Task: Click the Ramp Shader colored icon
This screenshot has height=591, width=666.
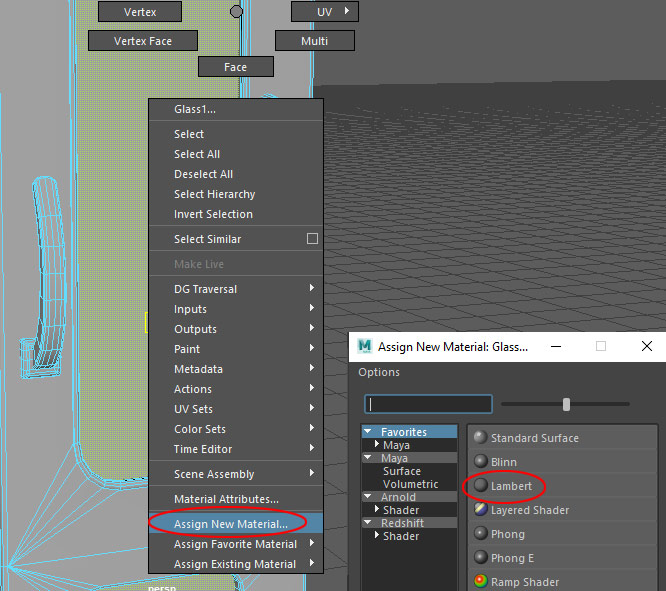Action: point(480,582)
